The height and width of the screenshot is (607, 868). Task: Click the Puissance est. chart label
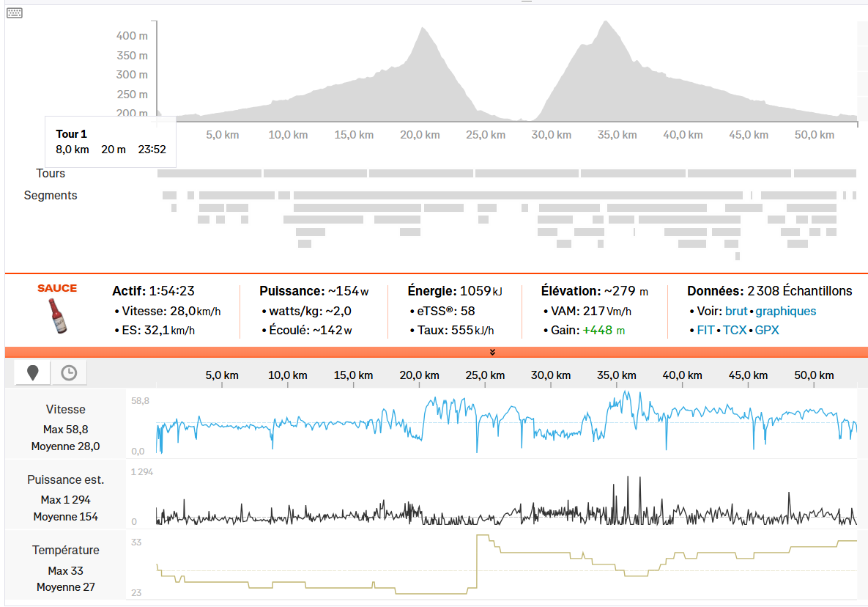point(66,480)
